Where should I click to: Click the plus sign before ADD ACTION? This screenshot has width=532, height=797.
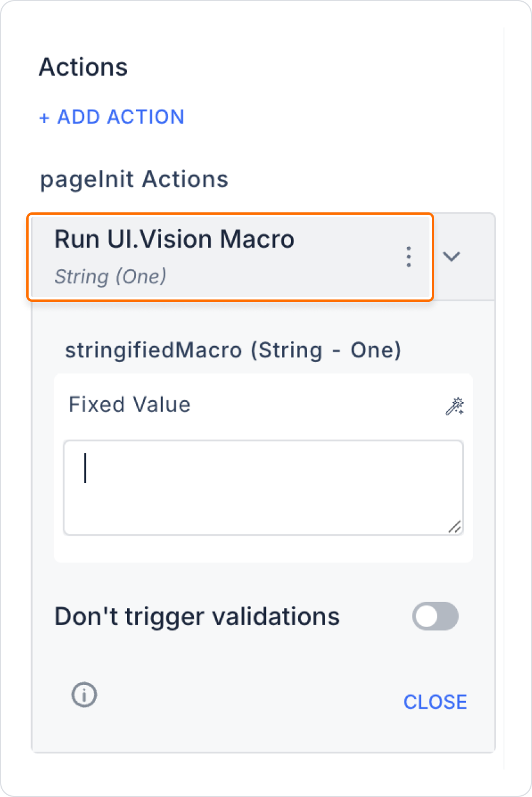[44, 118]
